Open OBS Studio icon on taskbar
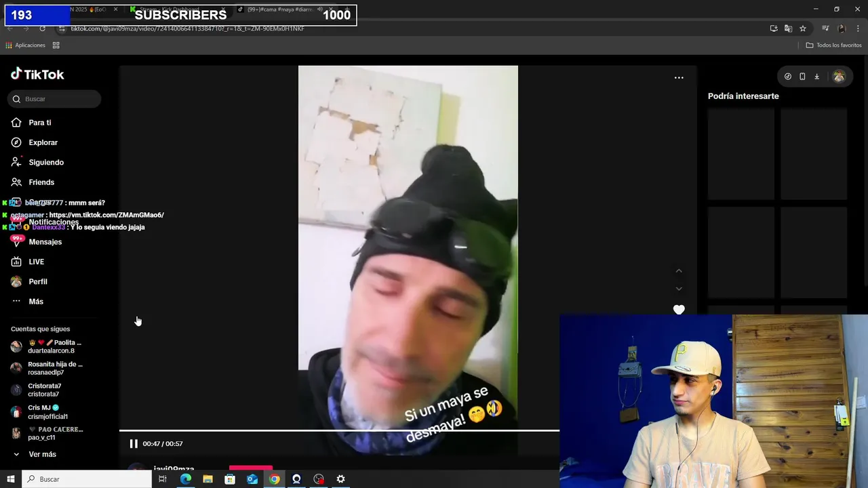868x488 pixels. tap(319, 479)
